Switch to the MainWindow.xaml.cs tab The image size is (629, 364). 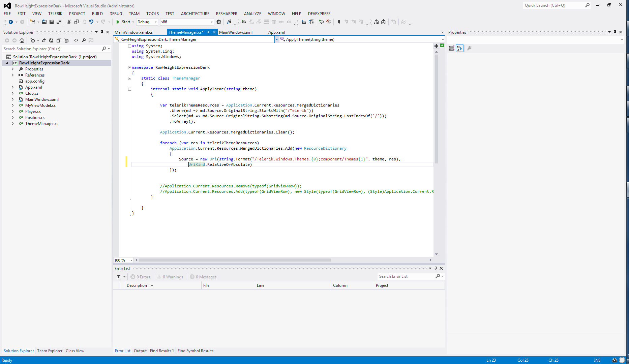click(133, 32)
